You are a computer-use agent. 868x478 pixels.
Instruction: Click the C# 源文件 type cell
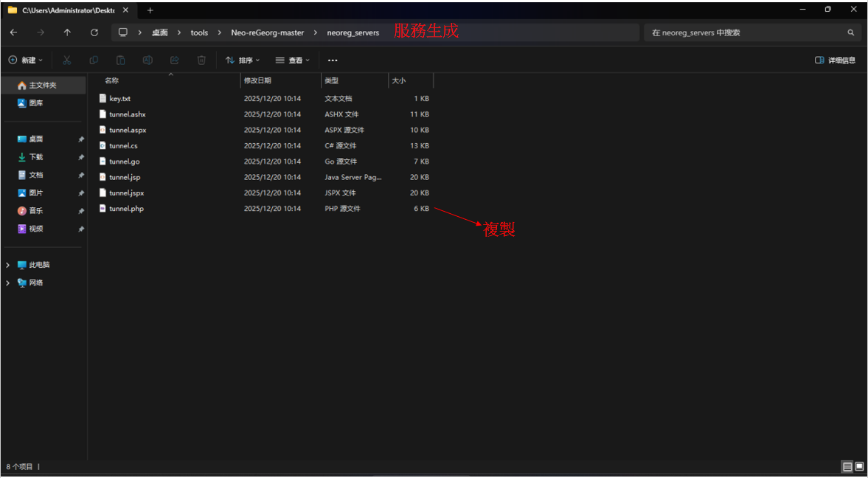(x=341, y=145)
